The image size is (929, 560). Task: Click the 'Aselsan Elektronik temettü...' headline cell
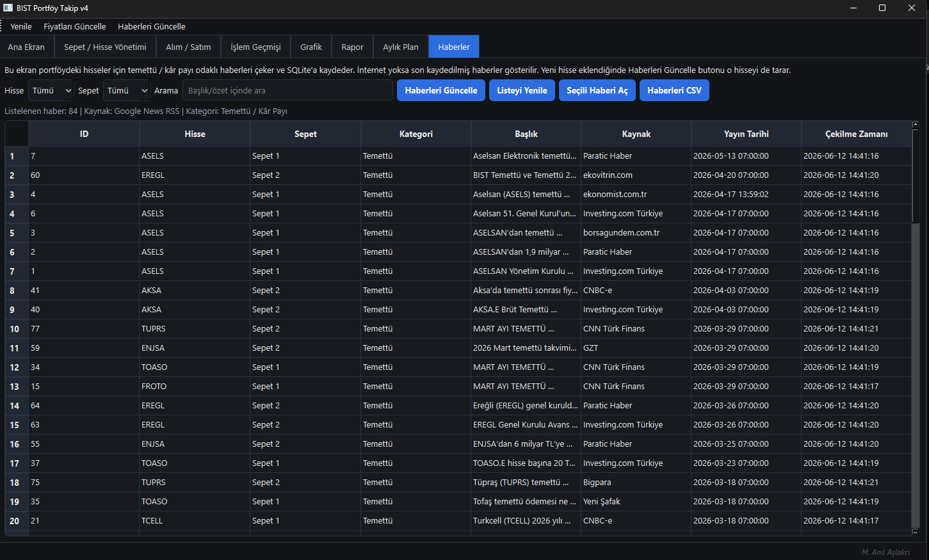click(526, 156)
